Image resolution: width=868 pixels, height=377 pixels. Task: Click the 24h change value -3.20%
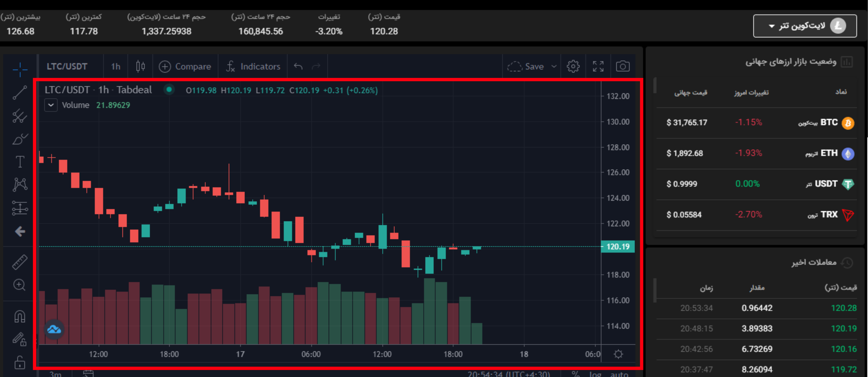[329, 31]
